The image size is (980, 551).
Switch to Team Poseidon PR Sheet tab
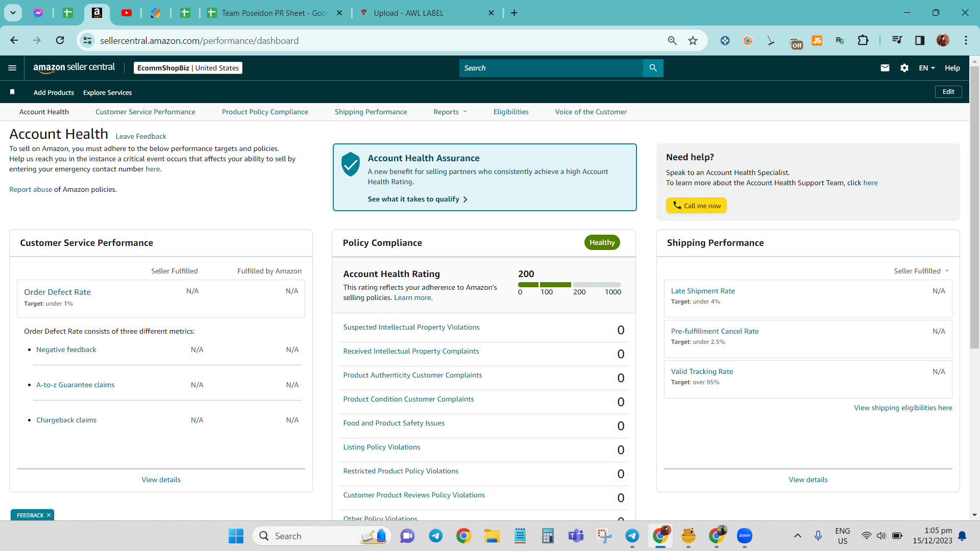coord(276,13)
